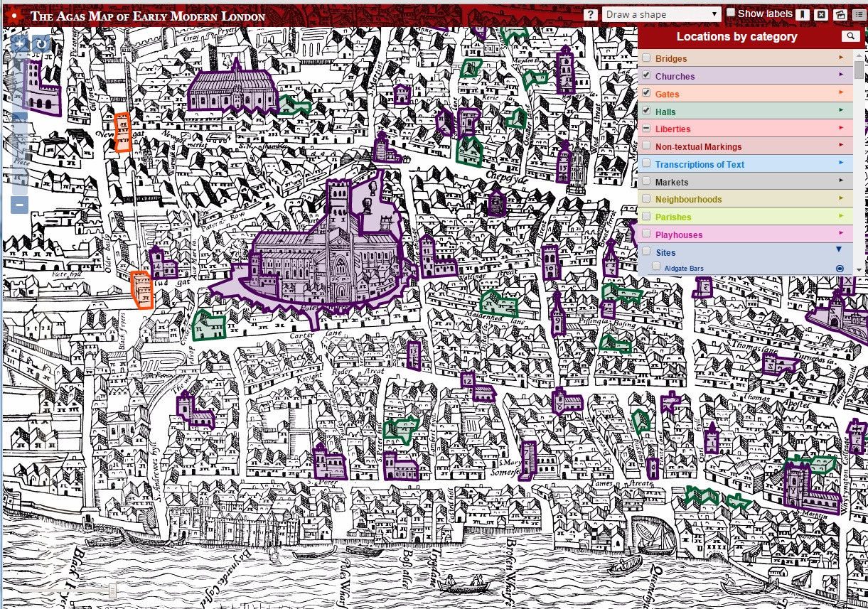Image resolution: width=868 pixels, height=609 pixels.
Task: Enable the Show labels checkbox
Action: [731, 13]
